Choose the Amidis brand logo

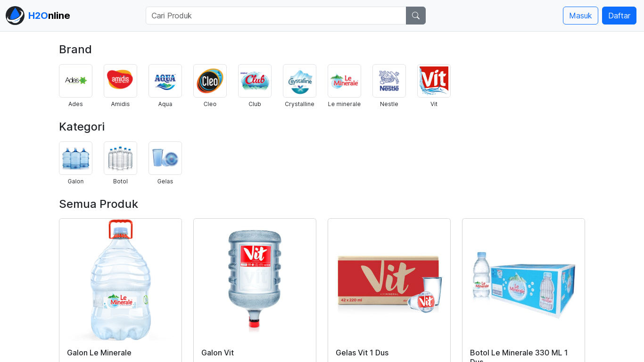[x=120, y=81]
